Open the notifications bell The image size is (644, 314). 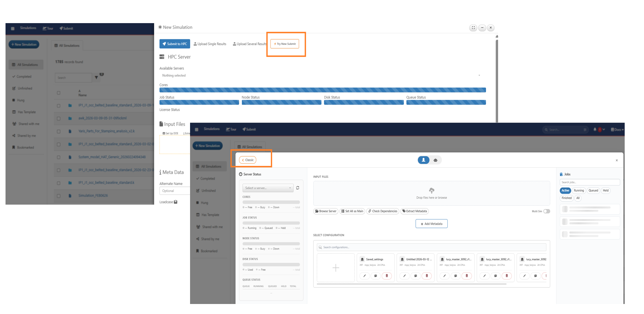pos(595,129)
